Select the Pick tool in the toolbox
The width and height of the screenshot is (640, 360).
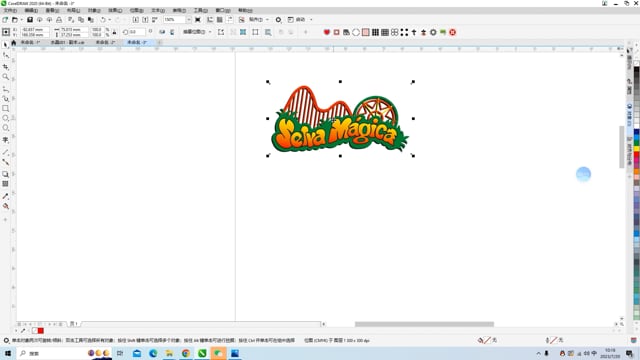tap(5, 44)
